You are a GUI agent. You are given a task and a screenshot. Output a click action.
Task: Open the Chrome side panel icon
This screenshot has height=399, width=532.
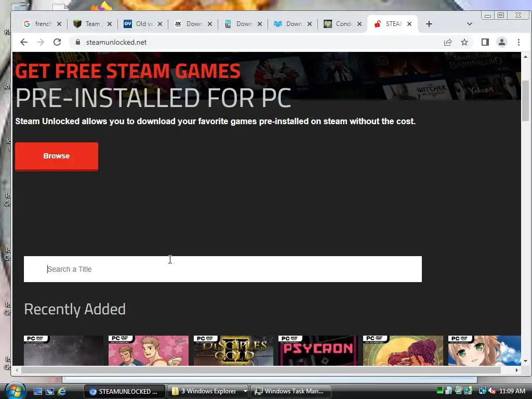[x=485, y=42]
